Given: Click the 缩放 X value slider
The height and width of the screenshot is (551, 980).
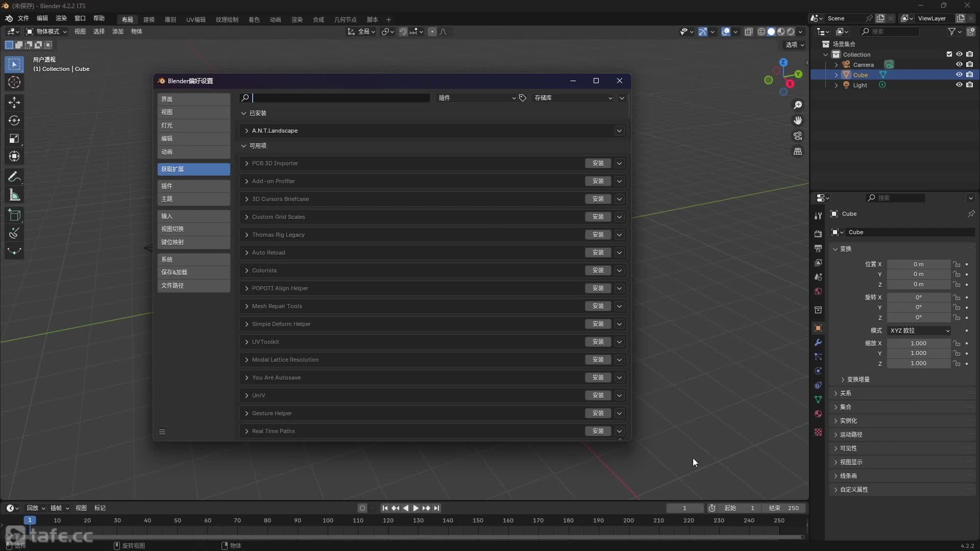Looking at the screenshot, I should click(x=918, y=343).
